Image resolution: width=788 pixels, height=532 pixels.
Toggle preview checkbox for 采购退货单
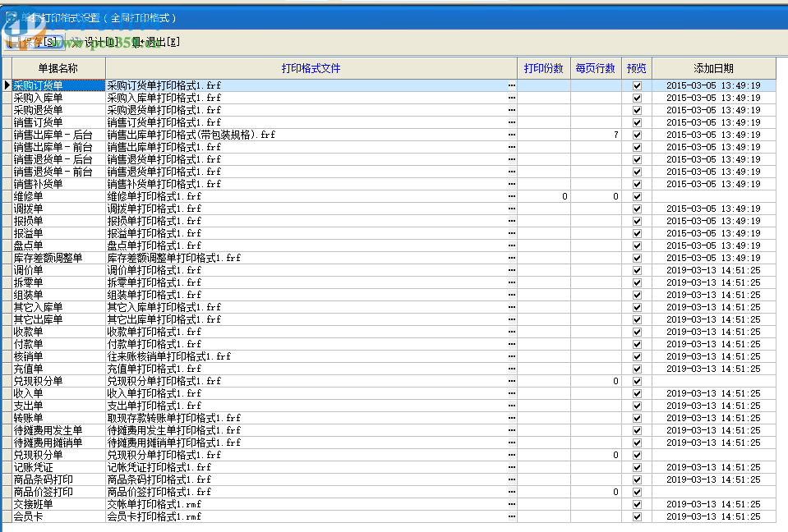click(637, 110)
